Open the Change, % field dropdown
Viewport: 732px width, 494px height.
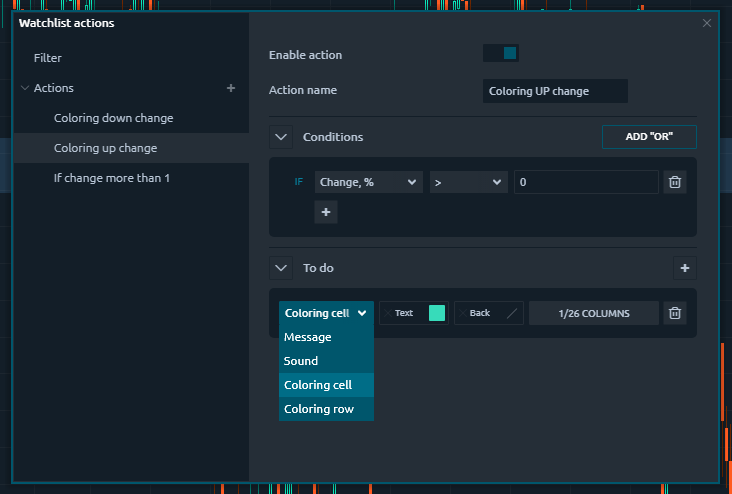coord(369,182)
